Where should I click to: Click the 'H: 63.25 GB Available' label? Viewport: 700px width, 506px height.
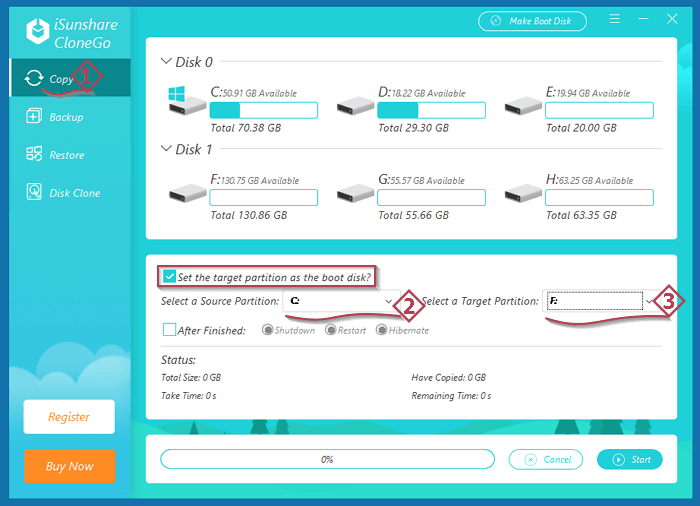pos(589,180)
